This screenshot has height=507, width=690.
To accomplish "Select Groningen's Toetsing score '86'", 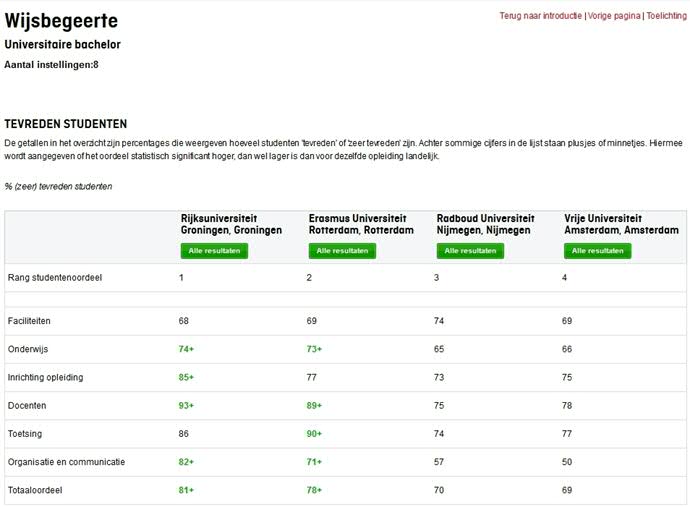I will (184, 434).
